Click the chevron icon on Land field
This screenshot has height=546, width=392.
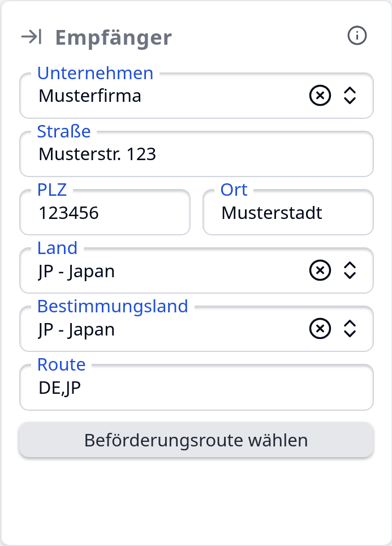coord(350,270)
